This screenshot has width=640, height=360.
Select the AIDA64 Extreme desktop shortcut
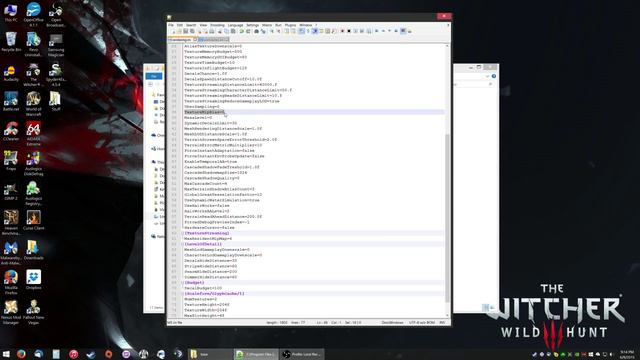pyautogui.click(x=33, y=134)
